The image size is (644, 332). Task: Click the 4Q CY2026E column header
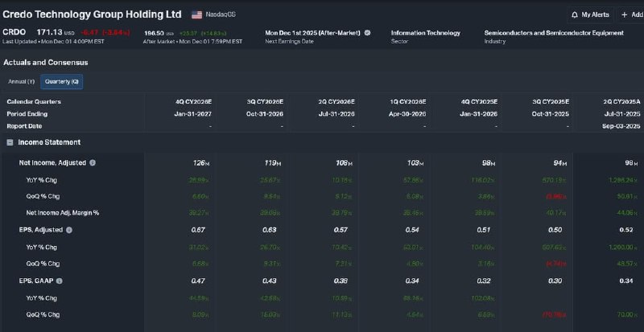point(193,102)
